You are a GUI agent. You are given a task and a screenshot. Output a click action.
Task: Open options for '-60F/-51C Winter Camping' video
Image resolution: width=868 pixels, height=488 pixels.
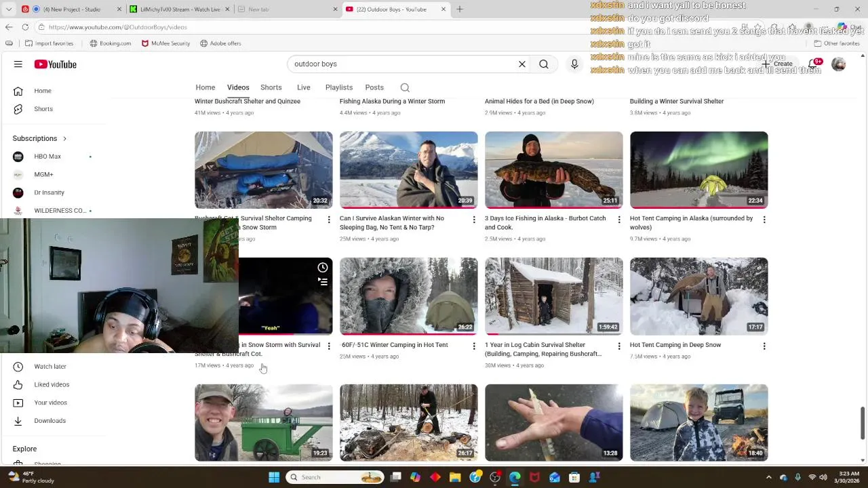pyautogui.click(x=474, y=346)
